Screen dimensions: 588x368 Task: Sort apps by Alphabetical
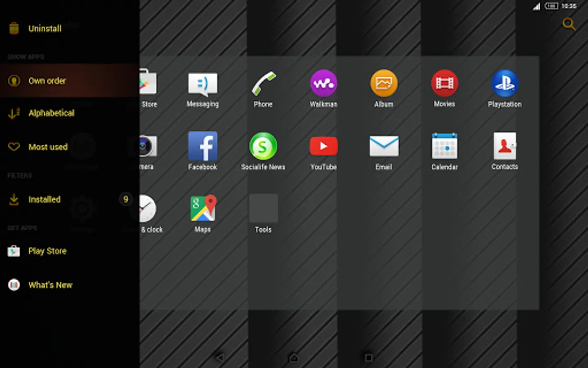[x=70, y=113]
